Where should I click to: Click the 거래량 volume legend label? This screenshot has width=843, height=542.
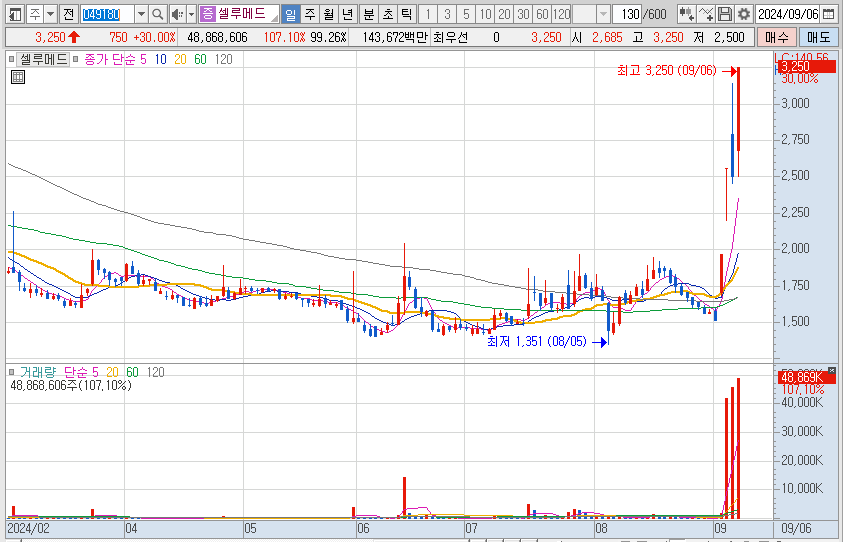pos(38,372)
